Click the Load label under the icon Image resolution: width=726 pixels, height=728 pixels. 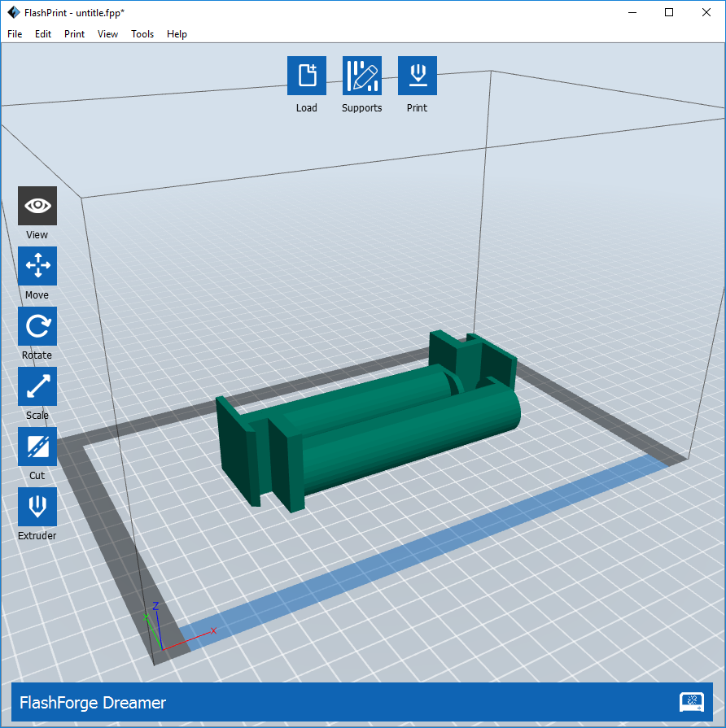pyautogui.click(x=307, y=107)
